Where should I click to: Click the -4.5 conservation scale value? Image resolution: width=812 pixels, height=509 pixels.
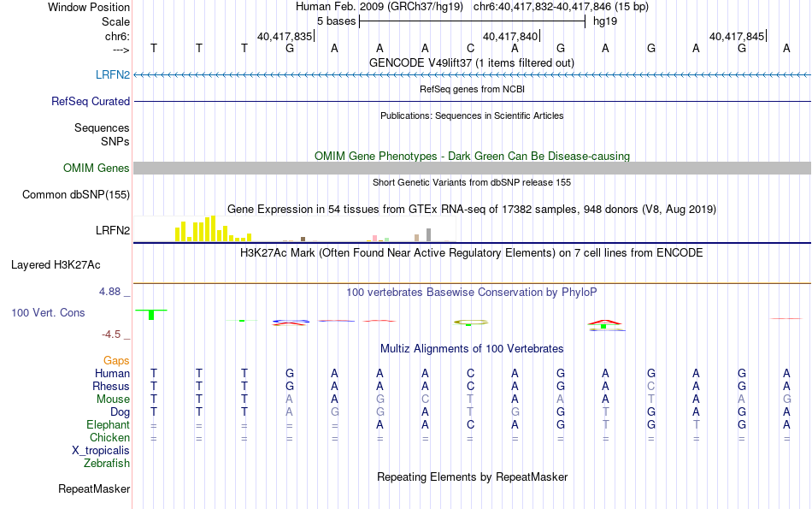[111, 334]
